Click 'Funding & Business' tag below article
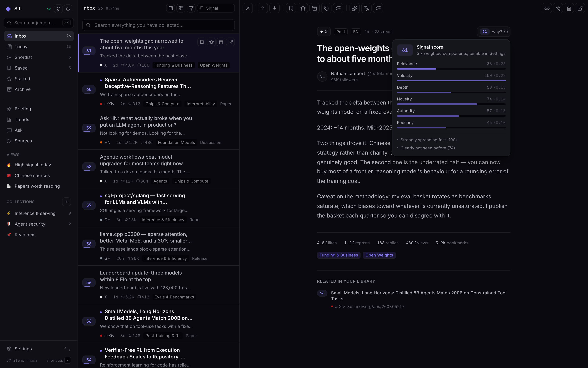Screen dimensions: 588x368 [339, 255]
